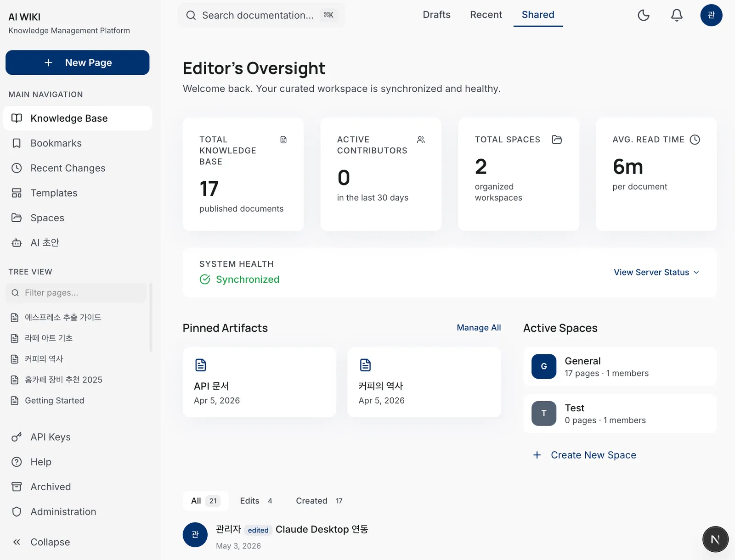Click the New Page button
The image size is (735, 560).
pos(77,62)
